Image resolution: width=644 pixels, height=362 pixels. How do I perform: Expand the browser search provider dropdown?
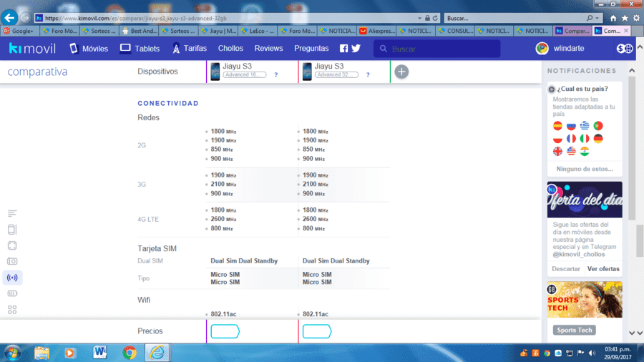click(x=597, y=18)
